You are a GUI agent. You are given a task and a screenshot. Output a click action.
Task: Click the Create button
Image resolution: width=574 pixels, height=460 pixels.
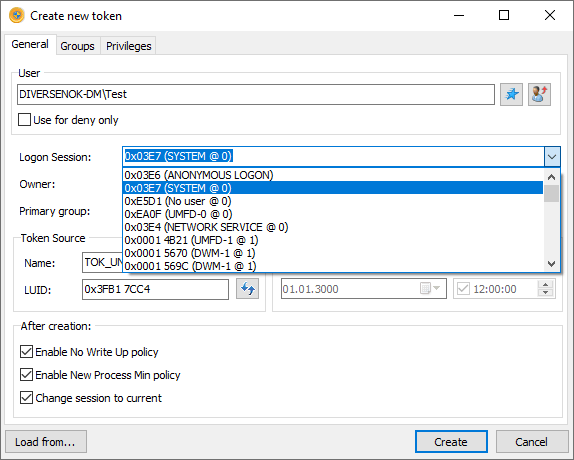(451, 442)
